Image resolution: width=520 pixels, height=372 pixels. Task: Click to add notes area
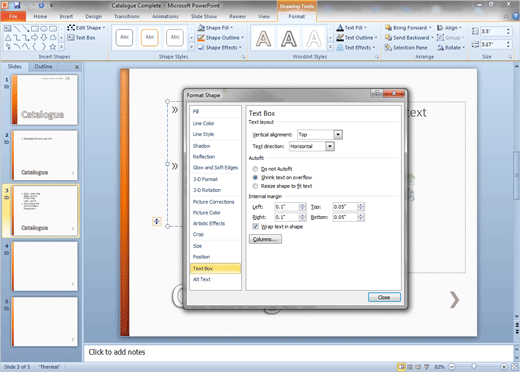297,352
